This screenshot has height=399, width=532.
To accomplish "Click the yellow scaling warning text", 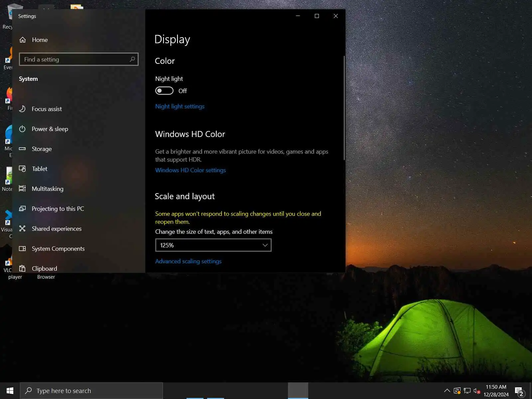I will tap(238, 218).
